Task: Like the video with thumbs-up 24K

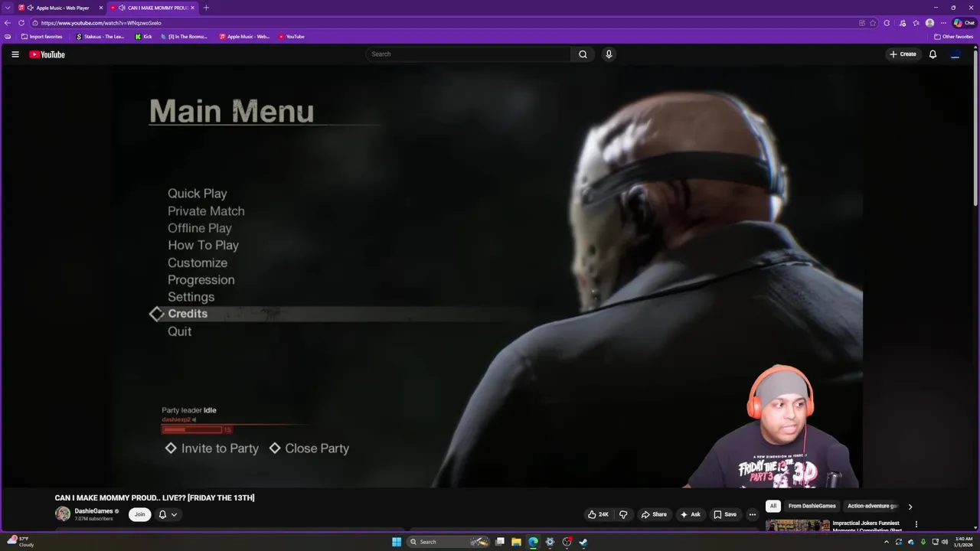Action: 598,514
